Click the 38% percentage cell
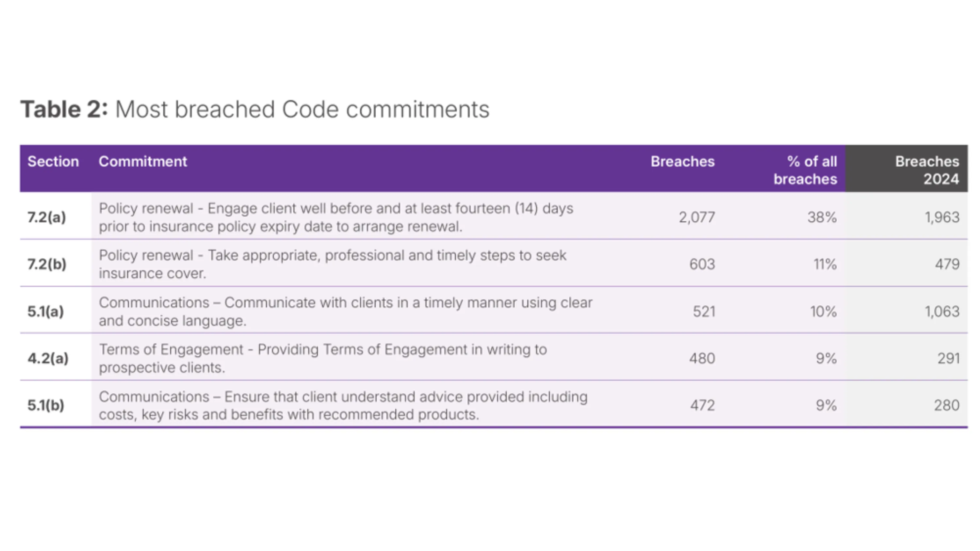Screen dimensions: 980x551 (822, 218)
